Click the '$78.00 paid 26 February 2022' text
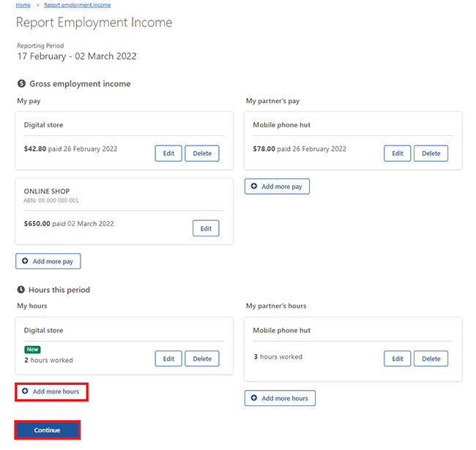Viewport: 476px width, 450px height. point(300,149)
